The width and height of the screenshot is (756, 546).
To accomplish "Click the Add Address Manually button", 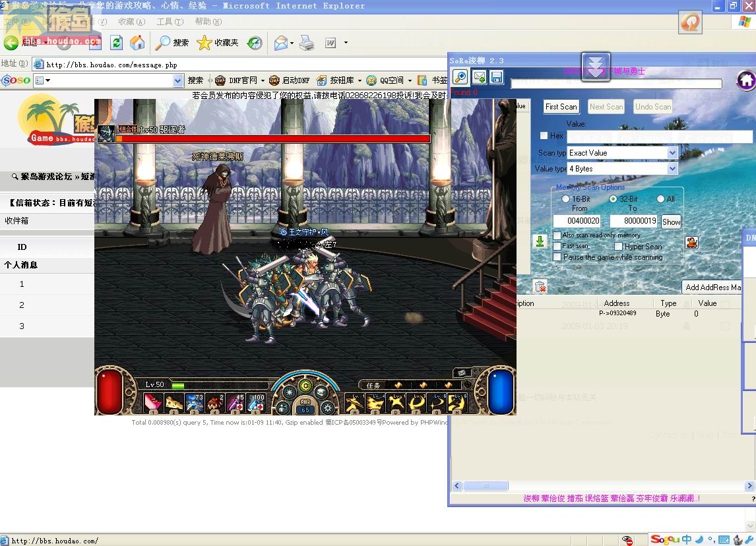I will coord(712,288).
